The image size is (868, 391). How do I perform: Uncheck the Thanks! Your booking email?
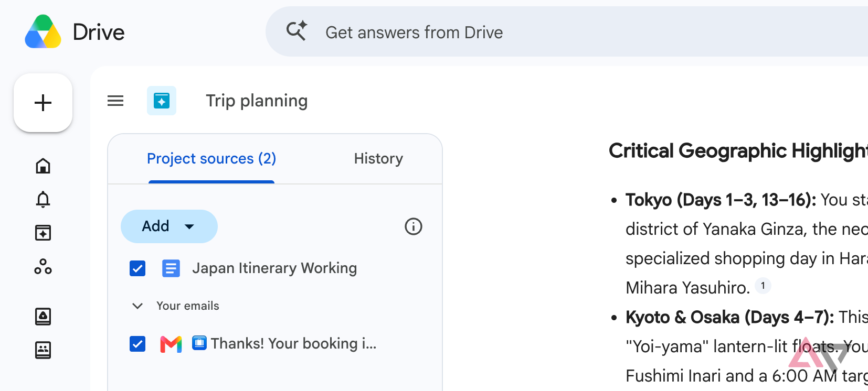137,344
